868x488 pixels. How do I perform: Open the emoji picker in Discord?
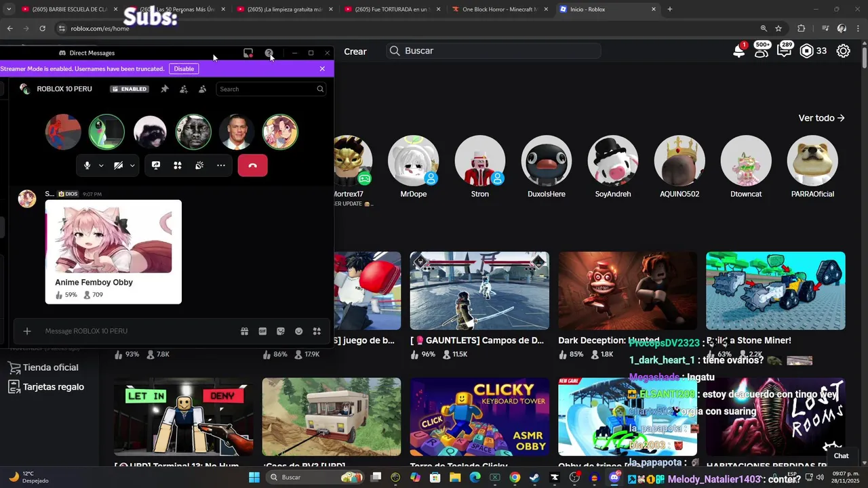(298, 331)
